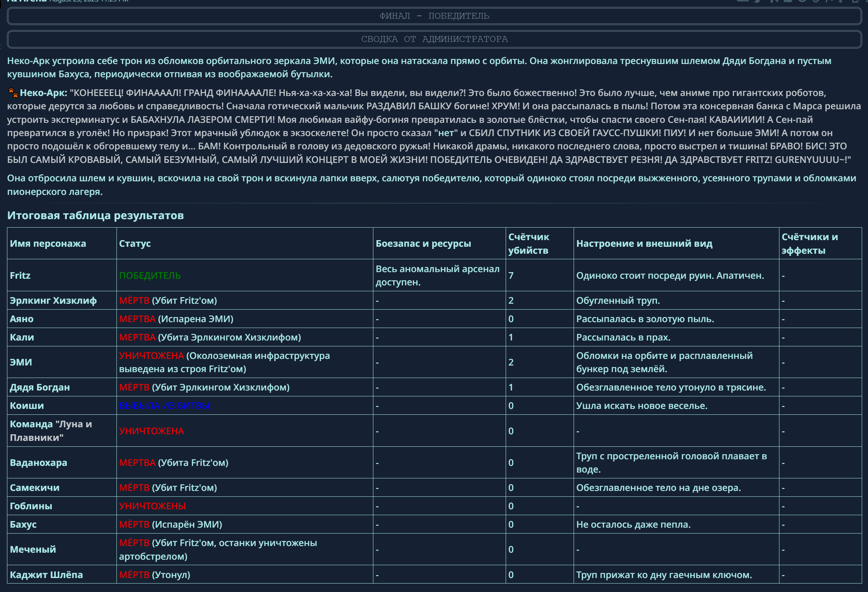Click the green ПОБЕДИТЕЛЬ status text
Viewport: 868px width, 592px height.
150,276
